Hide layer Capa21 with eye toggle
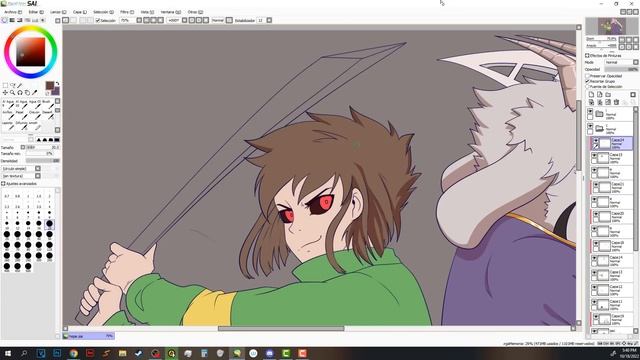This screenshot has height=360, width=640. pyautogui.click(x=596, y=184)
